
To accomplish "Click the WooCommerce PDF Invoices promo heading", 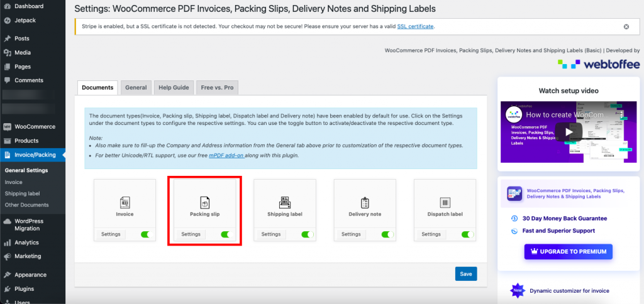I will coord(575,193).
